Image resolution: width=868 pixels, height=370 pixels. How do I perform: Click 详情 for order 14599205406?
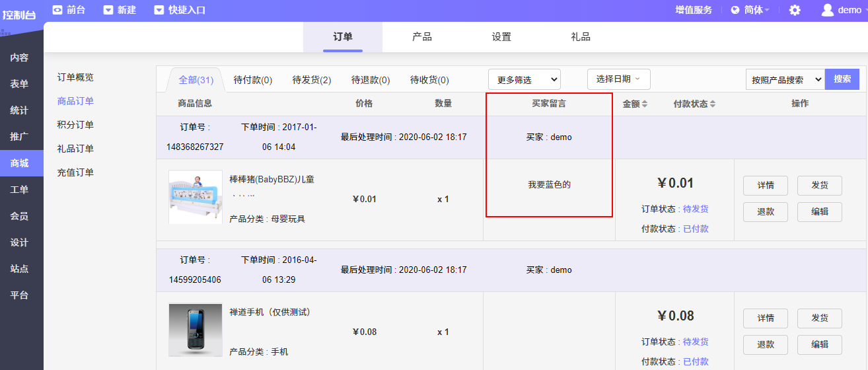(766, 318)
